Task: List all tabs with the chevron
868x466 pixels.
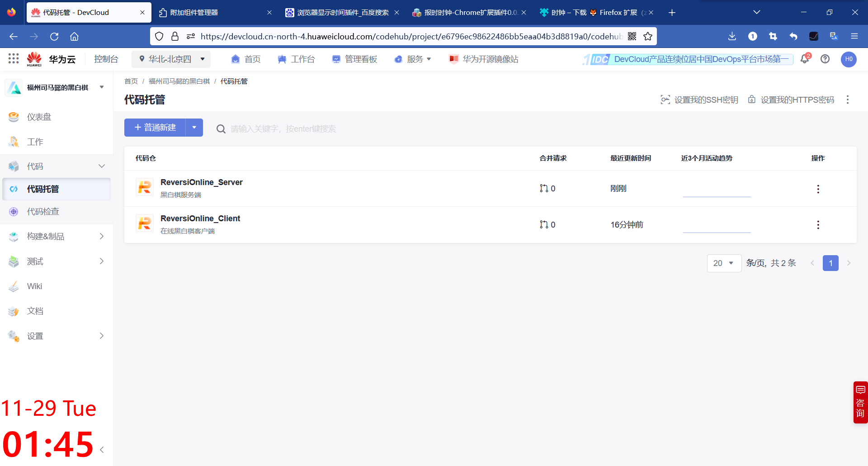Action: (757, 12)
